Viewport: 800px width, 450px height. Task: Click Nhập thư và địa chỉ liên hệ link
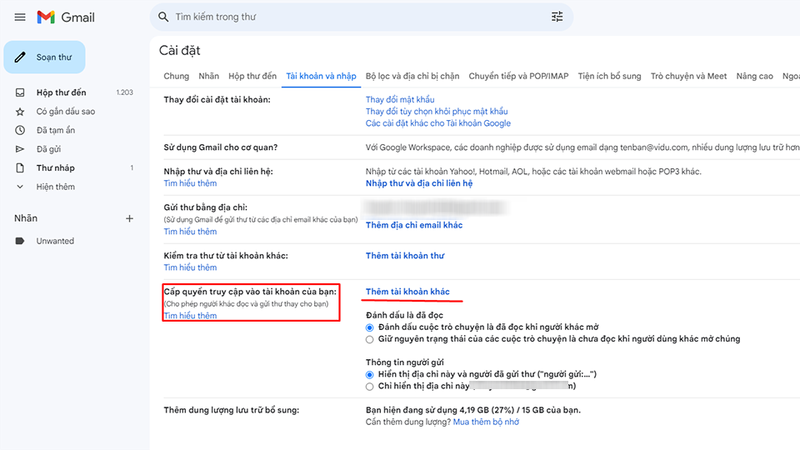(x=419, y=183)
